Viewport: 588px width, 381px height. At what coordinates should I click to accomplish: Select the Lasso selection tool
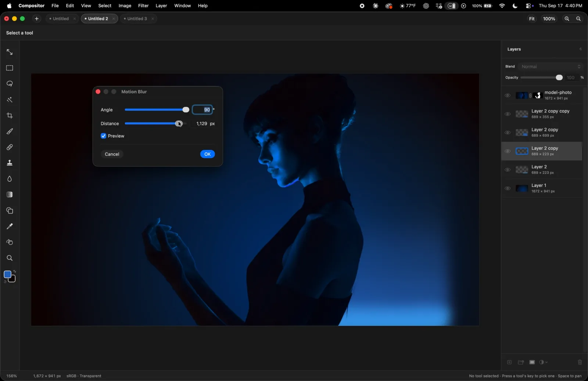click(x=10, y=84)
